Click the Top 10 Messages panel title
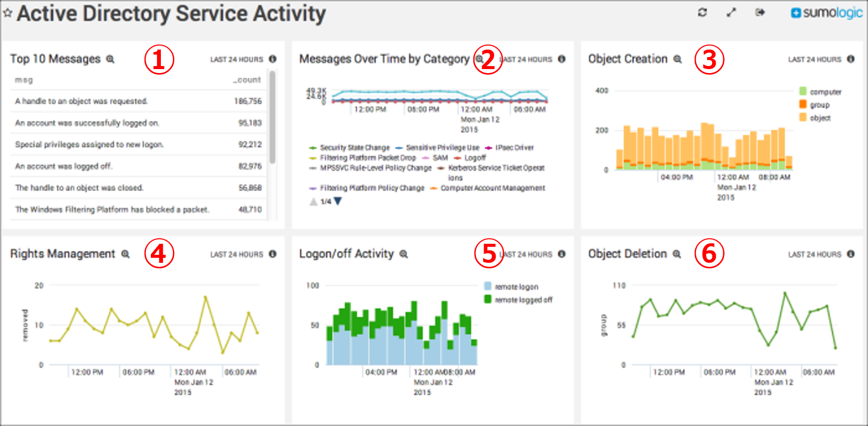The image size is (868, 426). pyautogui.click(x=56, y=59)
